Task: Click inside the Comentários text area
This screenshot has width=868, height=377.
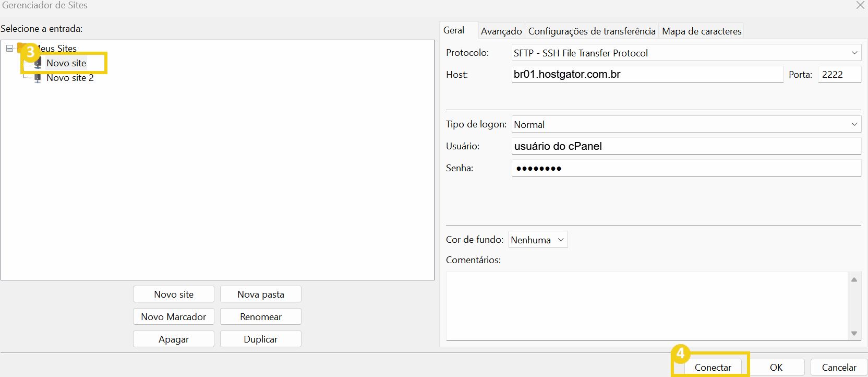Action: pos(647,305)
